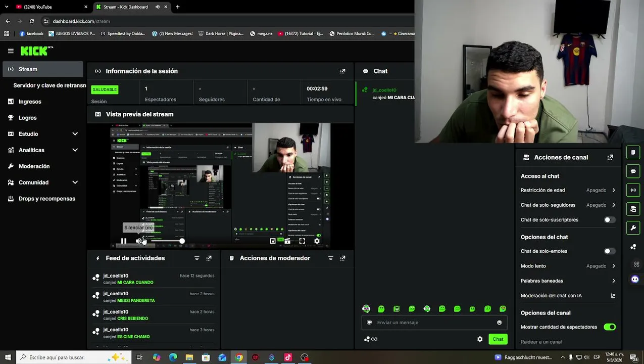Toggle theater mode on the preview
Screen dimensions: 644x364
click(287, 241)
